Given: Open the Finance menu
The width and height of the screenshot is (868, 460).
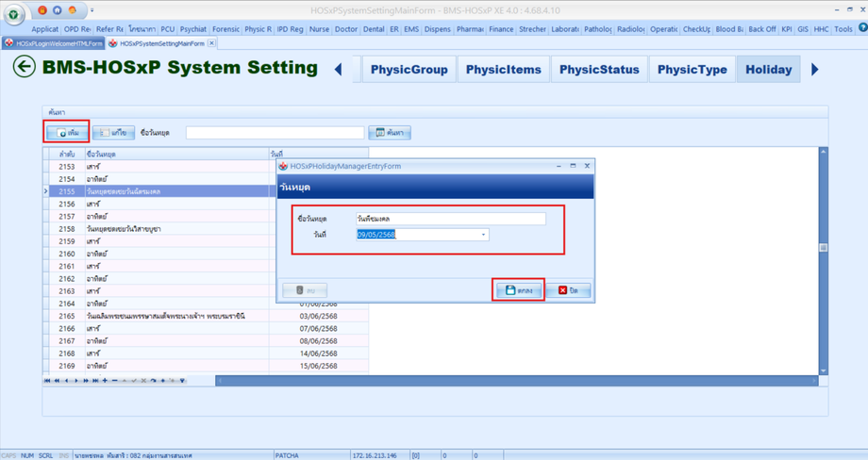Looking at the screenshot, I should (501, 29).
